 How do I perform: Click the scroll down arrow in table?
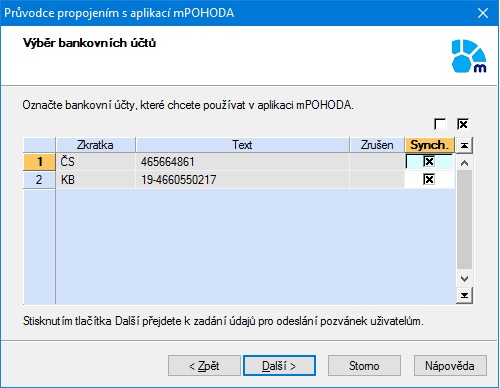(x=464, y=278)
